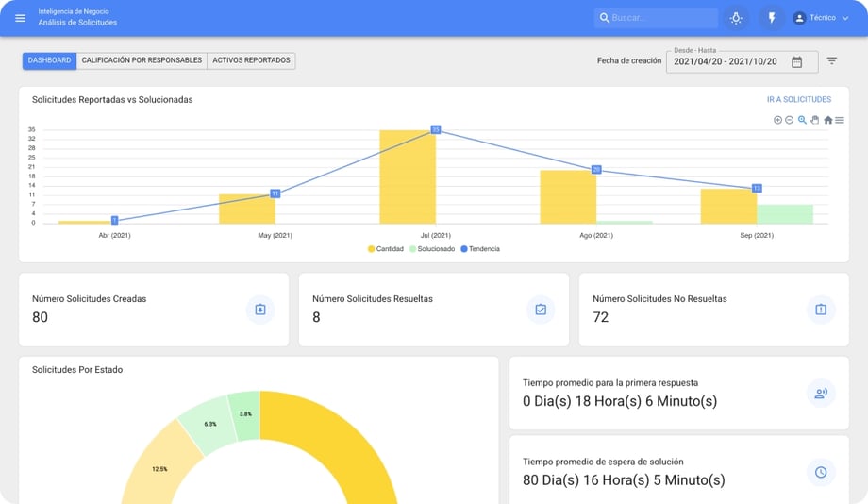The width and height of the screenshot is (868, 504).
Task: Click the '80 Dia(s) 16 Hora(s) 5 Minuto(s)' text
Action: 624,480
